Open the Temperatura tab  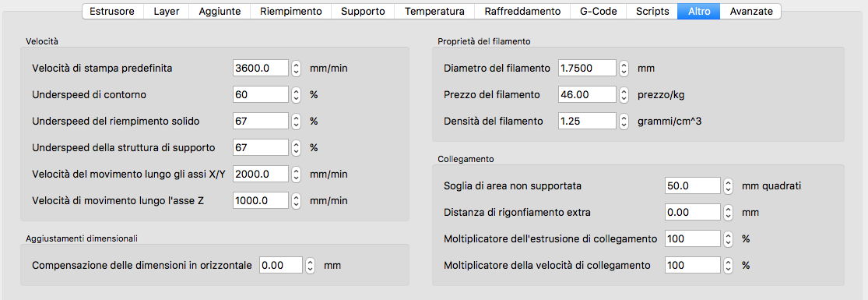click(435, 11)
